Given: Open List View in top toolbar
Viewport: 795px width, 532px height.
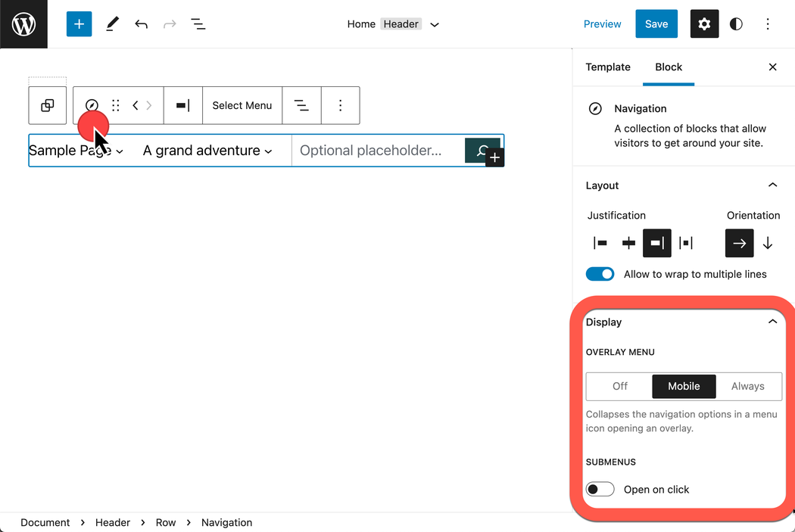Looking at the screenshot, I should click(x=198, y=24).
